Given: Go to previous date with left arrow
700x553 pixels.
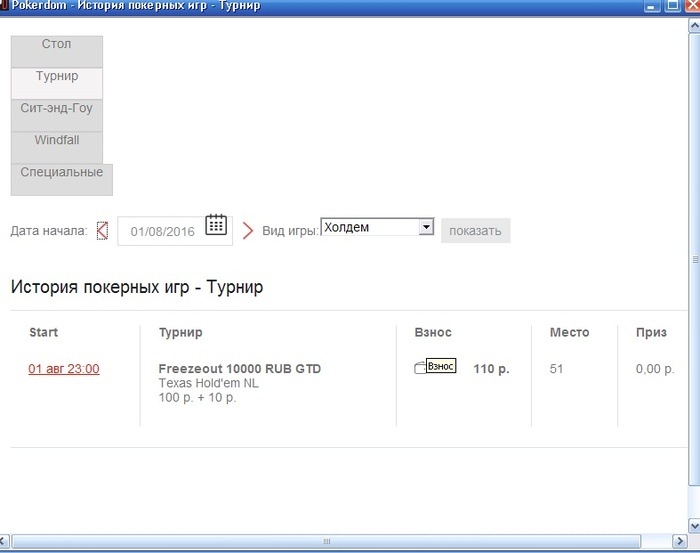Looking at the screenshot, I should coord(102,231).
